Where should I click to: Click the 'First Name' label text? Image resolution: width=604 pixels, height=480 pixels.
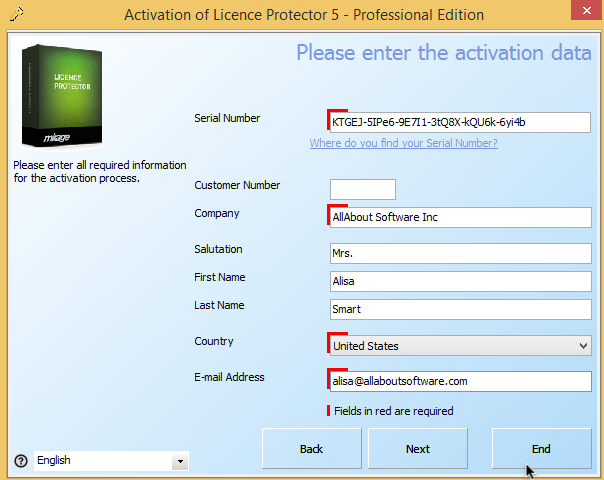pos(220,277)
